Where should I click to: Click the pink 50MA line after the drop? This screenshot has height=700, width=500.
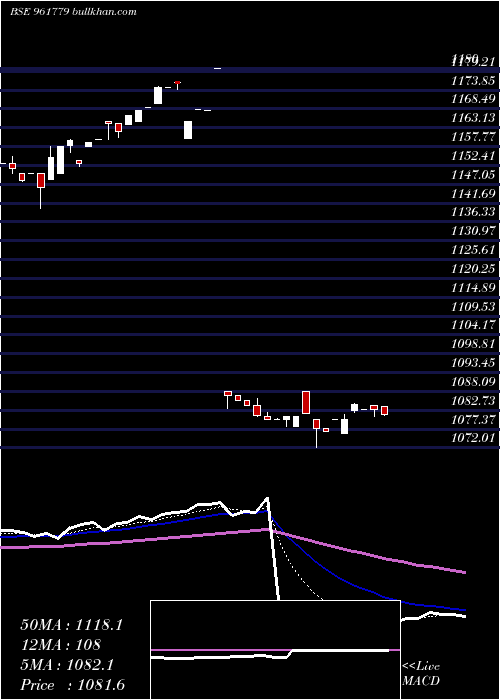[x=366, y=553]
